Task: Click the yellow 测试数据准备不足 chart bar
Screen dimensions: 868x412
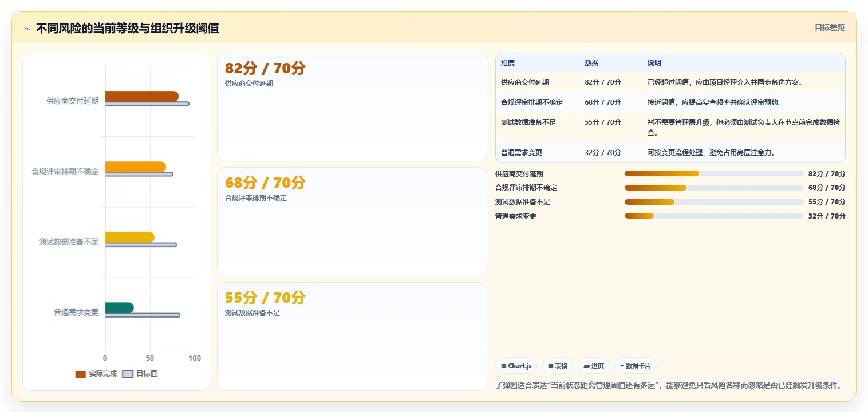Action: pos(129,237)
